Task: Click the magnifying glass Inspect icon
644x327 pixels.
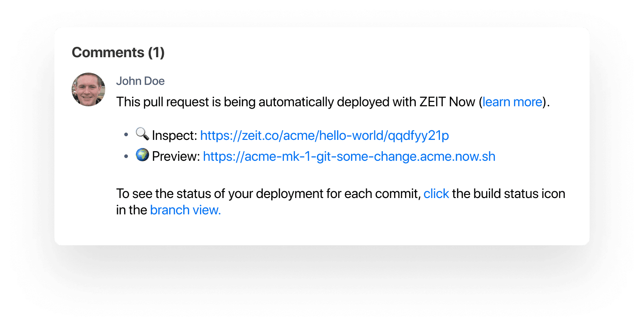Action: pyautogui.click(x=142, y=134)
